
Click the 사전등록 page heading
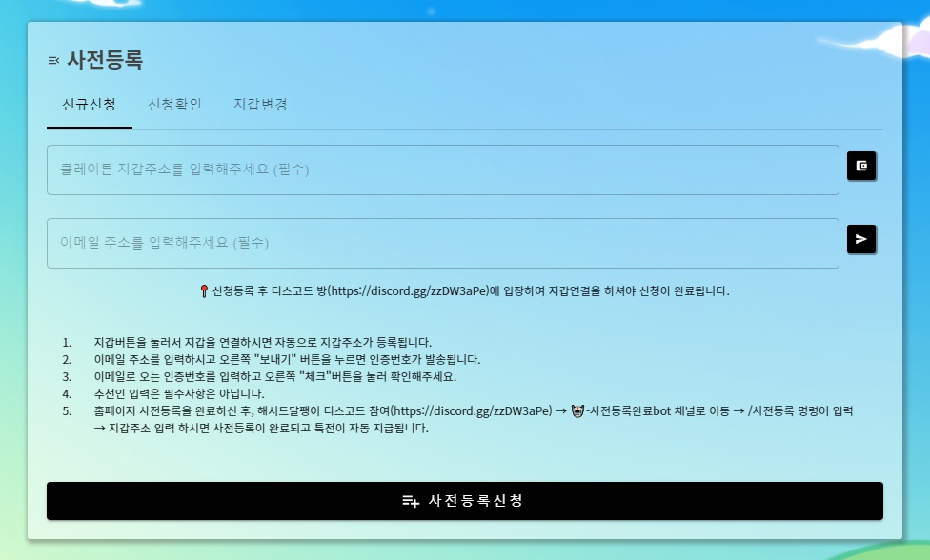pyautogui.click(x=105, y=60)
